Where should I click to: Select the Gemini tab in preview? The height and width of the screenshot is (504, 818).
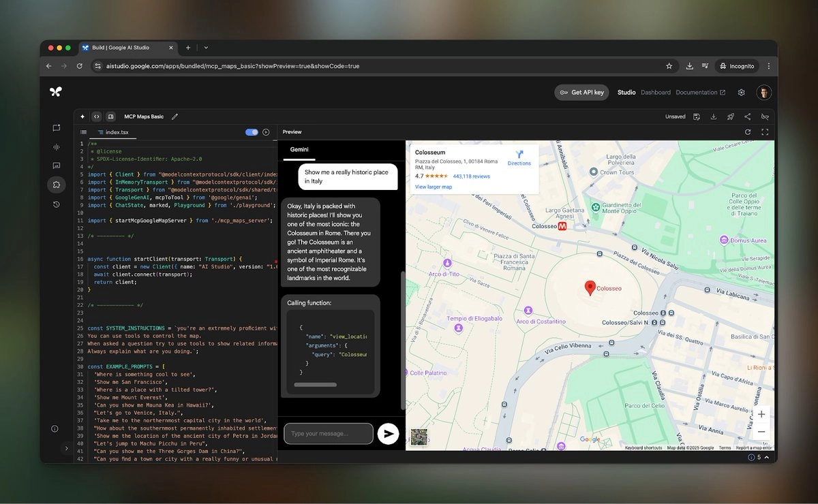click(299, 149)
